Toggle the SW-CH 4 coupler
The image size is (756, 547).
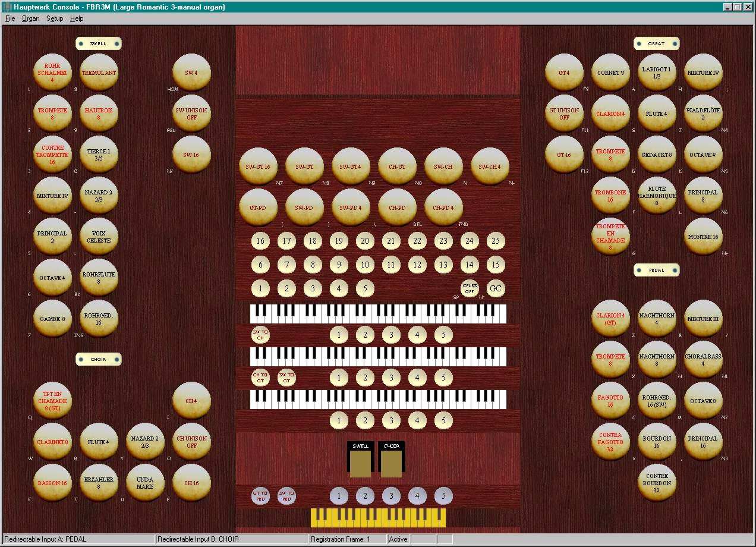(490, 166)
